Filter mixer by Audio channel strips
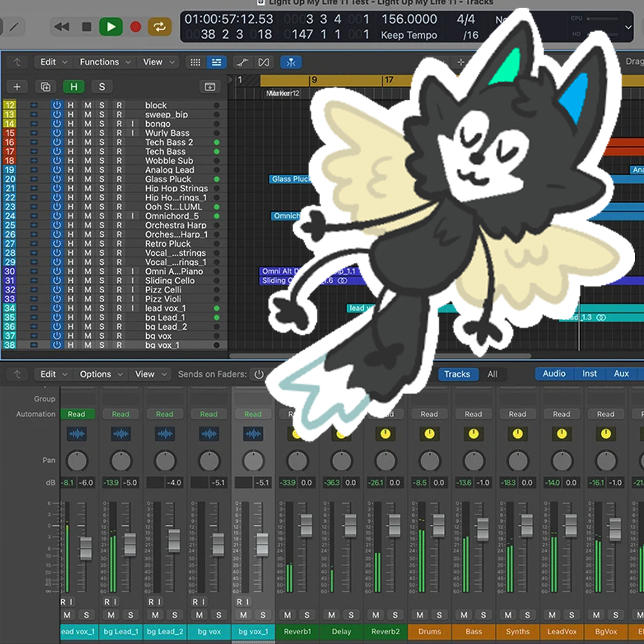Image resolution: width=644 pixels, height=644 pixels. click(x=554, y=374)
